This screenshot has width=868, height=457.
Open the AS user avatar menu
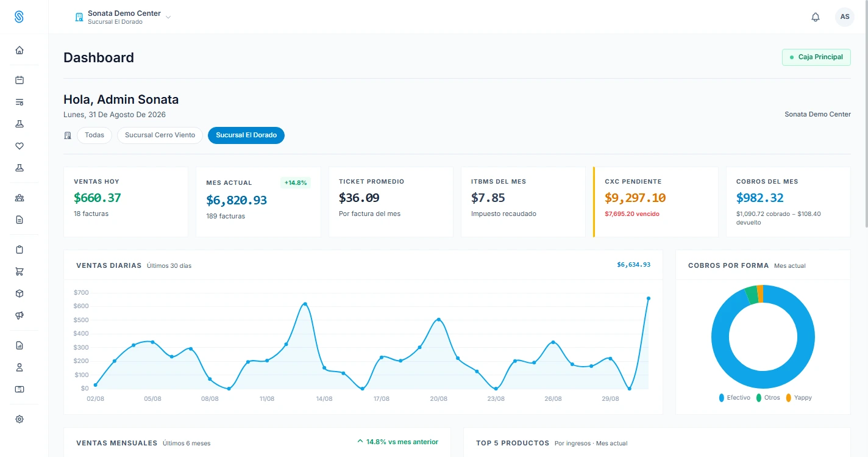tap(845, 17)
